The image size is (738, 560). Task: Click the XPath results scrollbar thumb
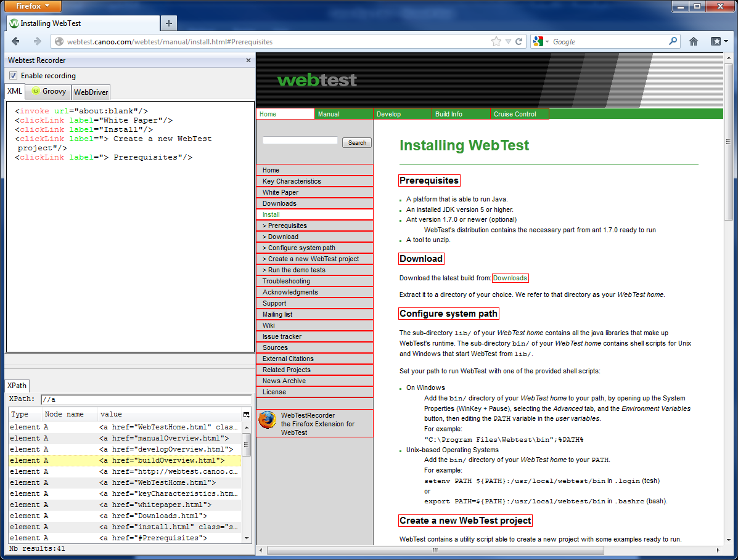246,445
